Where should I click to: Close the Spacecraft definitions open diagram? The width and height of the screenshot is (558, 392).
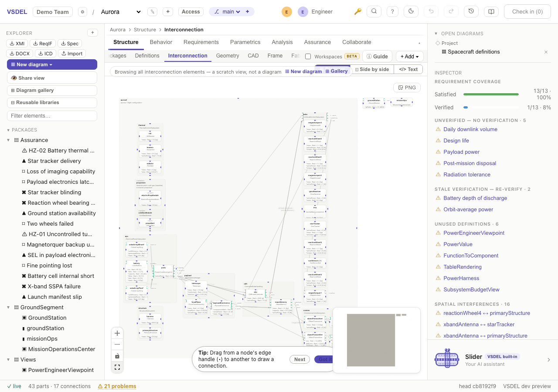tap(546, 52)
